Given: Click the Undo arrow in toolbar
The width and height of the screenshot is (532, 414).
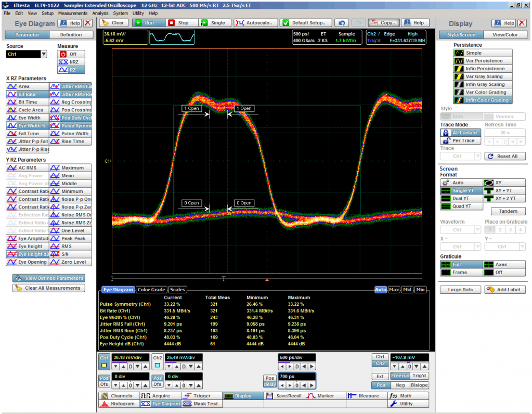Looking at the screenshot, I should tap(341, 23).
